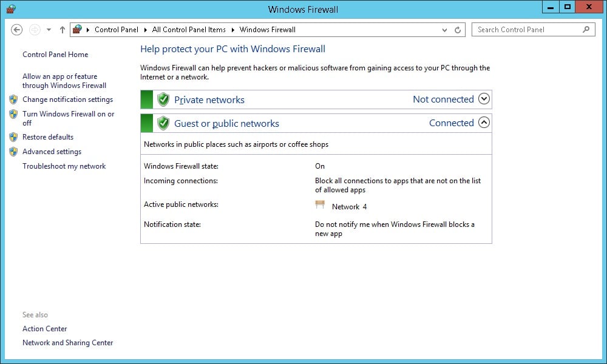Click the Forward arrow navigation button
The height and width of the screenshot is (364, 607).
click(35, 30)
